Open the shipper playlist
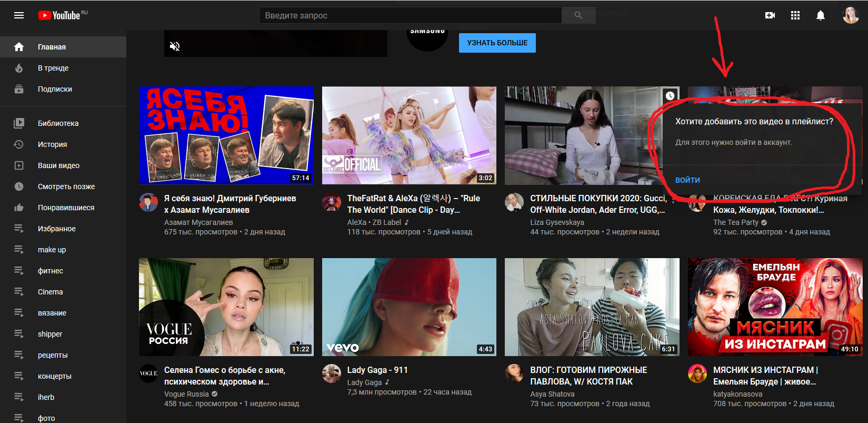 pyautogui.click(x=63, y=334)
